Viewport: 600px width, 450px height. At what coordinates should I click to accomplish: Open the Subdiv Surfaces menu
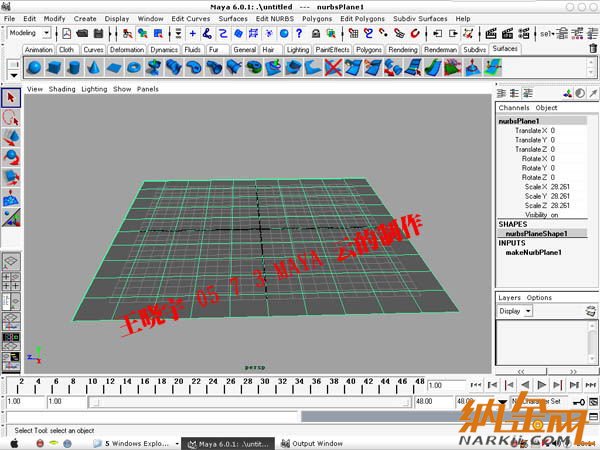(420, 19)
